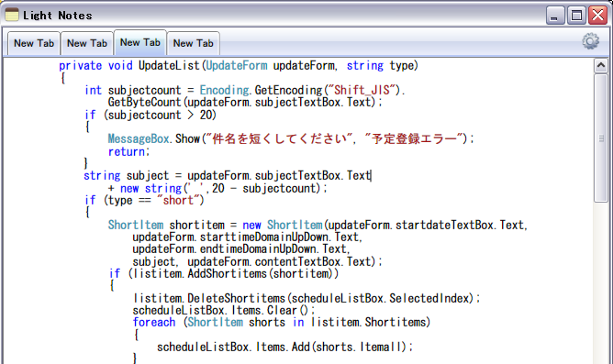Click the line 'ShortItem shortitem = new ShortItem'
The image size is (613, 364).
pos(318,225)
